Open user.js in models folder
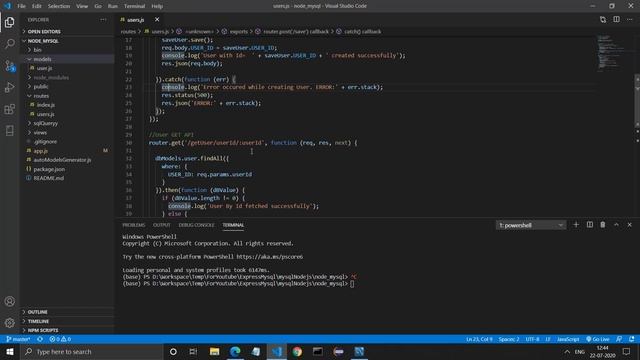Screen dimensions: 640x360 [67, 68]
